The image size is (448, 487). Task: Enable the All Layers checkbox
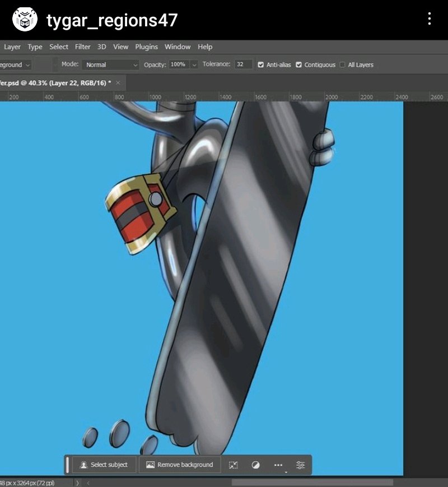(342, 64)
